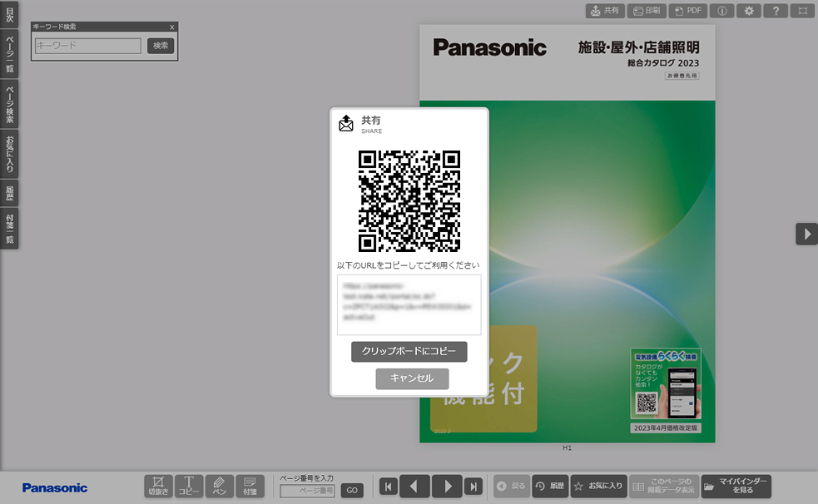Select the 付箋 sticky note tool
This screenshot has height=504, width=818.
(250, 487)
